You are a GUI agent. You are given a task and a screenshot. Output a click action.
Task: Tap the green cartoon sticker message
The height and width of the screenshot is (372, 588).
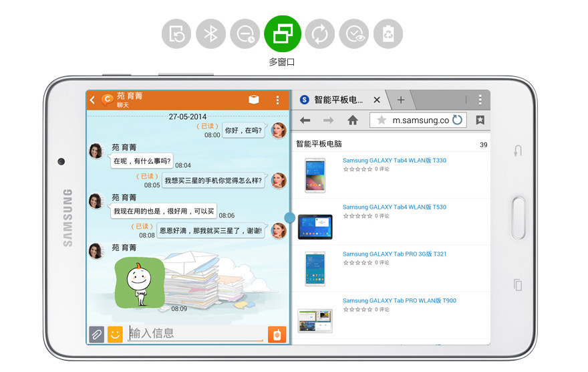click(x=140, y=283)
